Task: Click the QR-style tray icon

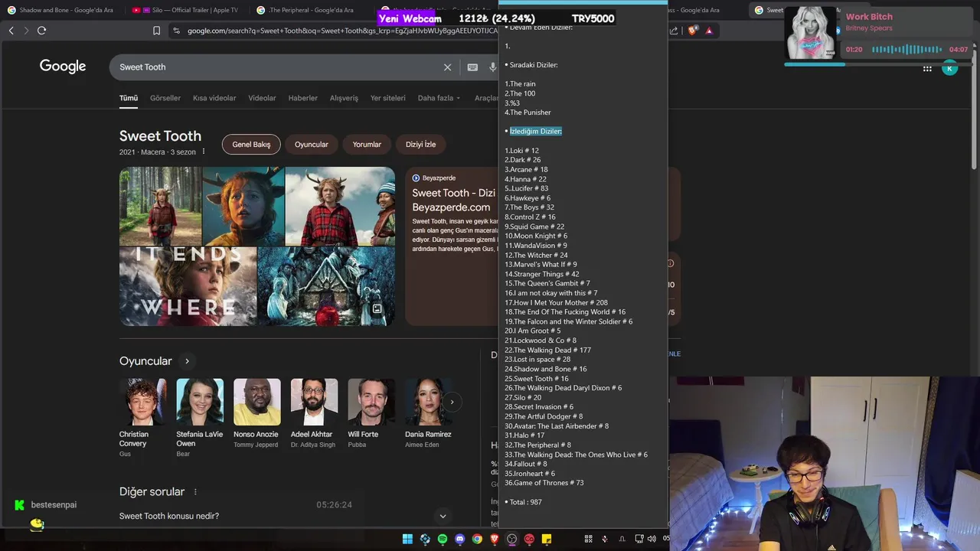Action: click(588, 539)
